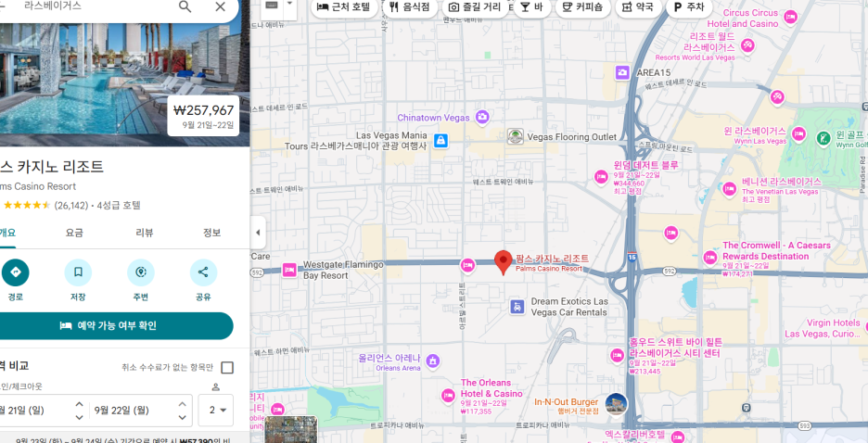Viewport: 868px width, 443px height.
Task: Click the ₩117,355 price under The Orleans
Action: click(x=476, y=411)
